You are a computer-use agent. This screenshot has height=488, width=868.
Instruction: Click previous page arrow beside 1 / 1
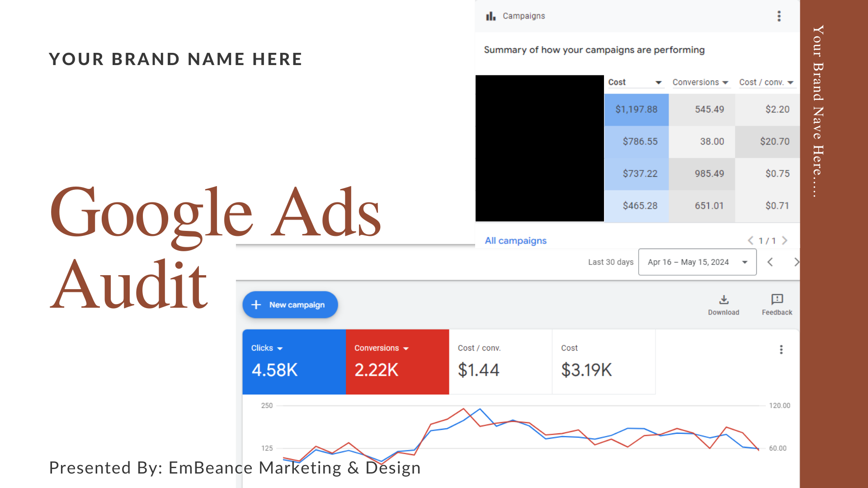point(750,240)
